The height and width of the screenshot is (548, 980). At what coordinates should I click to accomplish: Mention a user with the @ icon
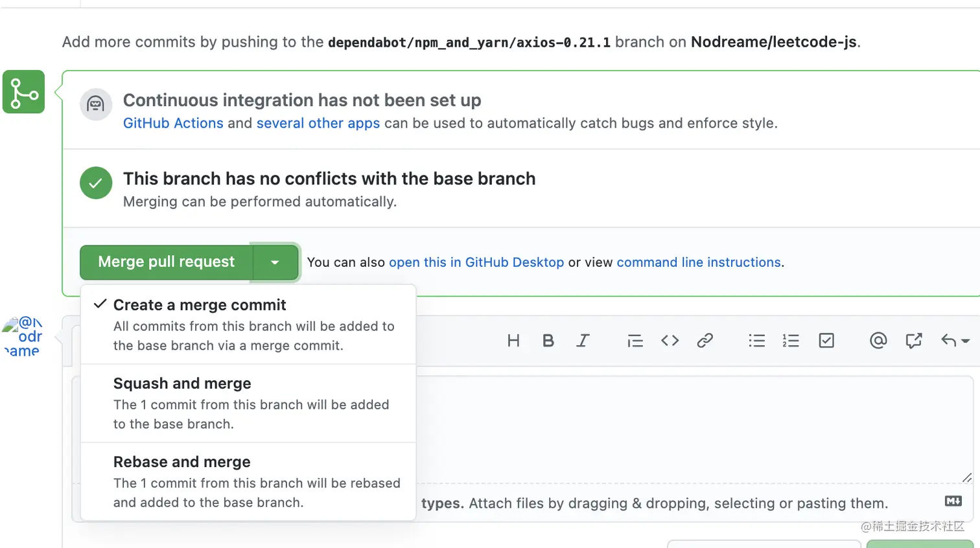[878, 341]
